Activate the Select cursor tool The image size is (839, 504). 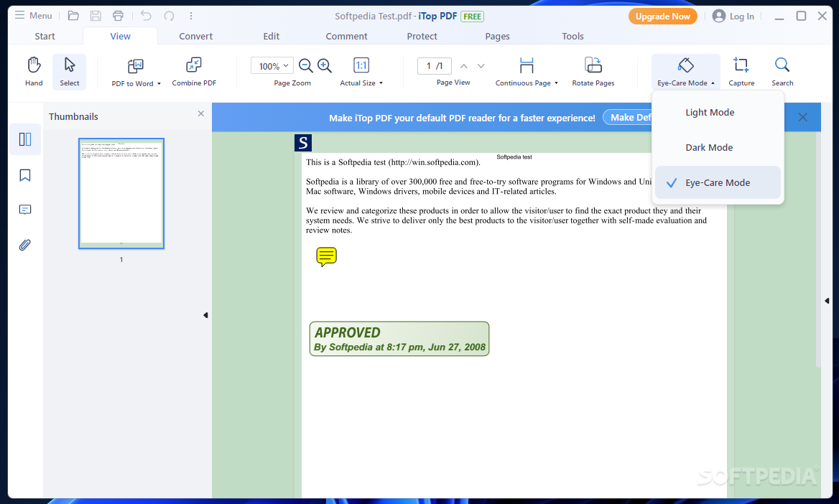pyautogui.click(x=70, y=71)
